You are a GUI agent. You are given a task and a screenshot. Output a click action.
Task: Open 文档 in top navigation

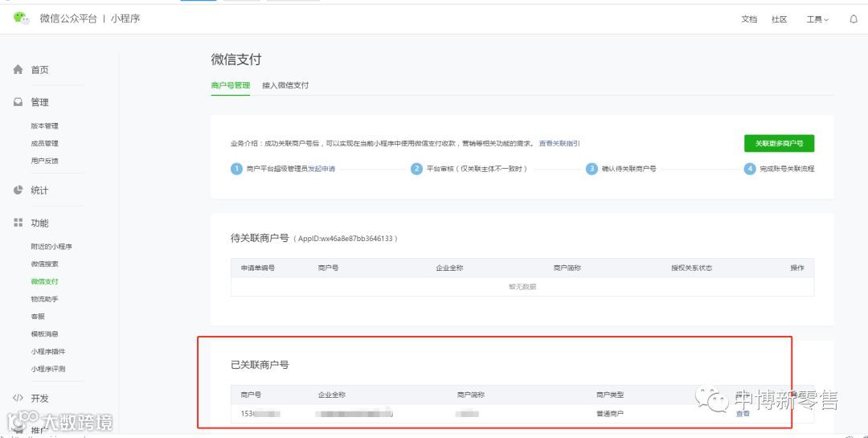click(749, 19)
